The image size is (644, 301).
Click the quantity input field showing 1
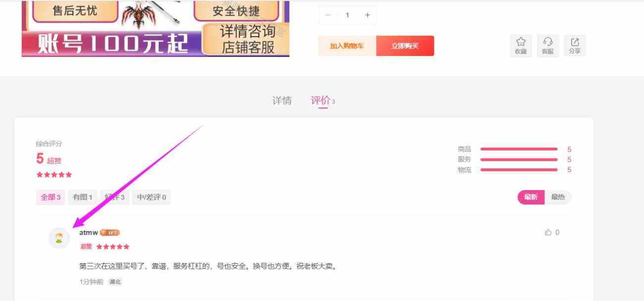click(x=347, y=15)
